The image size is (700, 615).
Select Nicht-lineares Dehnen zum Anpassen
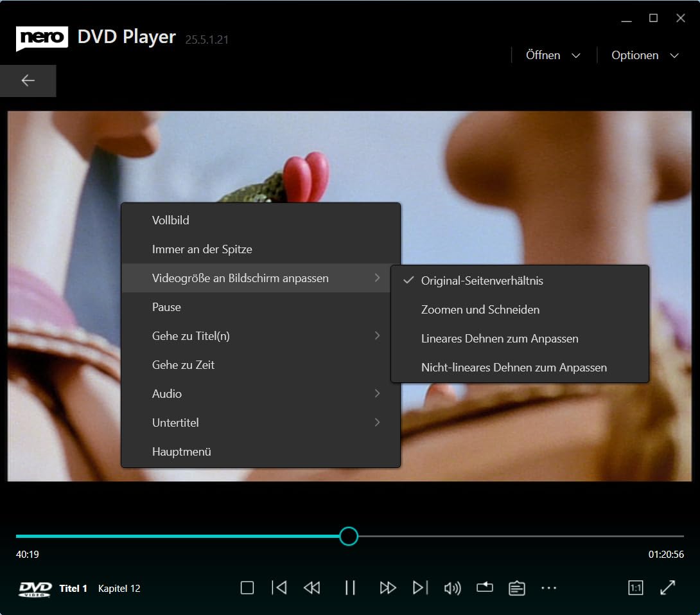click(520, 368)
